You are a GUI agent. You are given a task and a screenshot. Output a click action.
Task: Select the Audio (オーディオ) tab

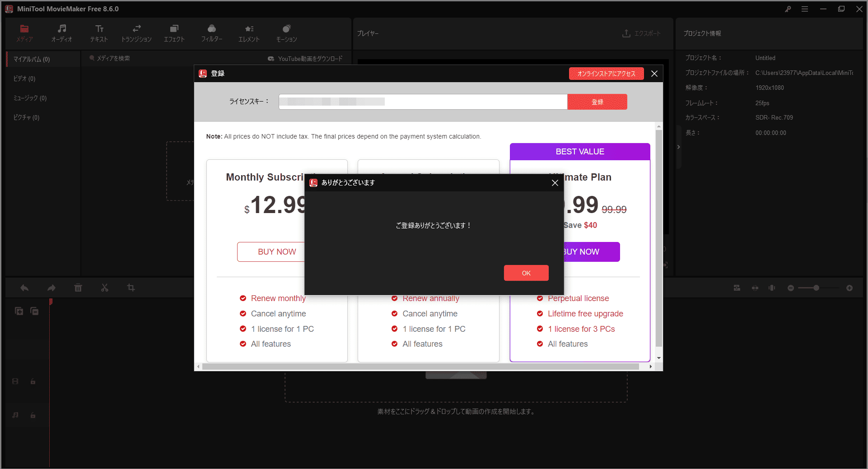pyautogui.click(x=61, y=33)
